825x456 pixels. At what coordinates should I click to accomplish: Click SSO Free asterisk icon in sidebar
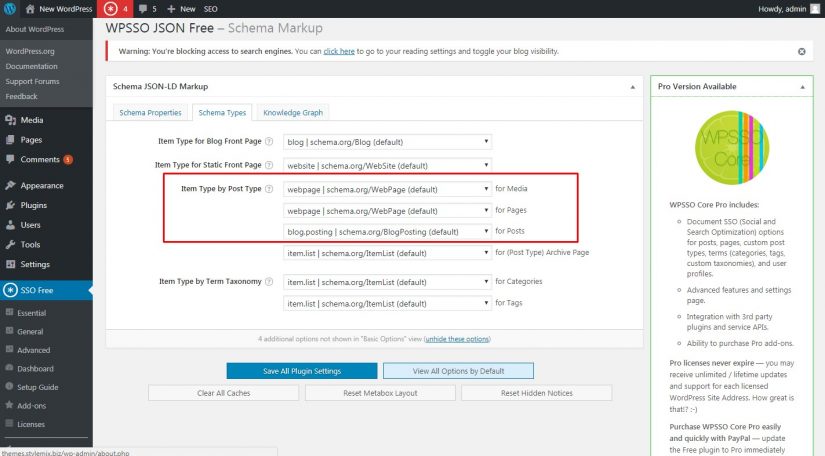(10, 290)
